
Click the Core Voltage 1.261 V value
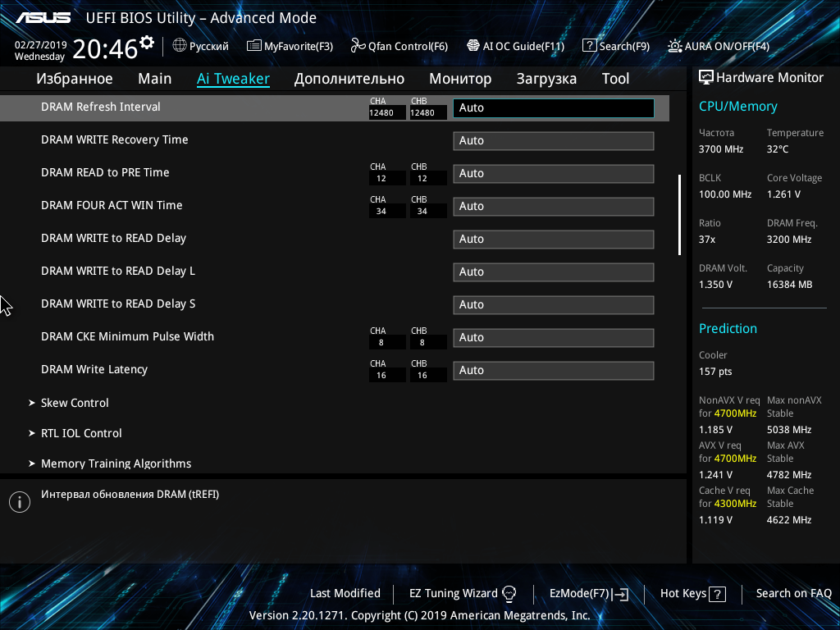(783, 194)
